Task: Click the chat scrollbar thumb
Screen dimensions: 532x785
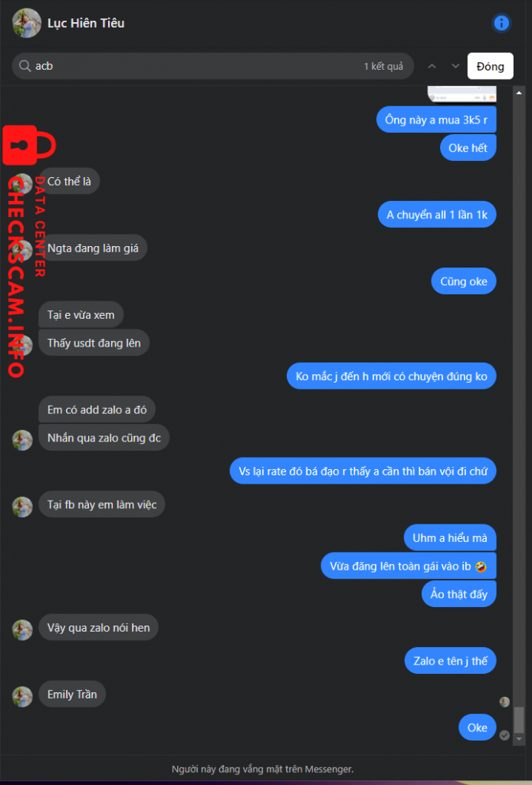Action: coord(518,719)
